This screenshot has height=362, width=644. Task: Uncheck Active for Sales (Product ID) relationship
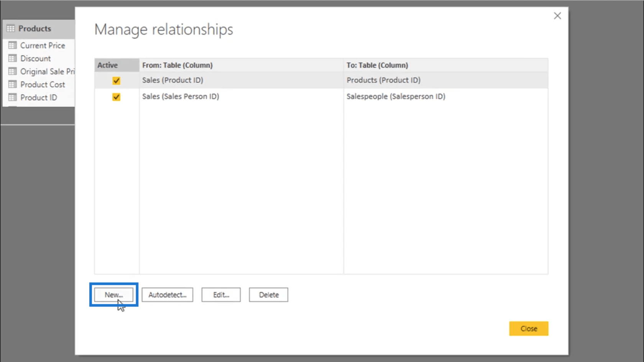click(x=116, y=80)
